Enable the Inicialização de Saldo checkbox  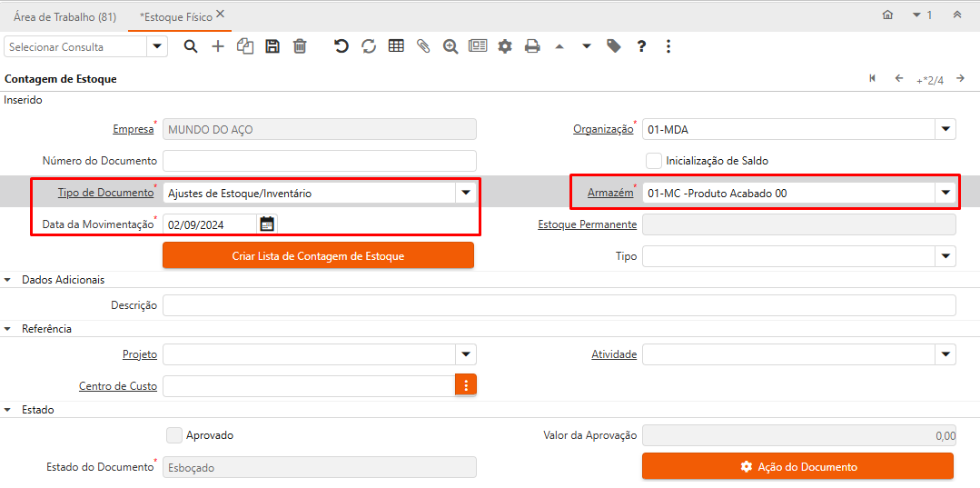point(654,161)
